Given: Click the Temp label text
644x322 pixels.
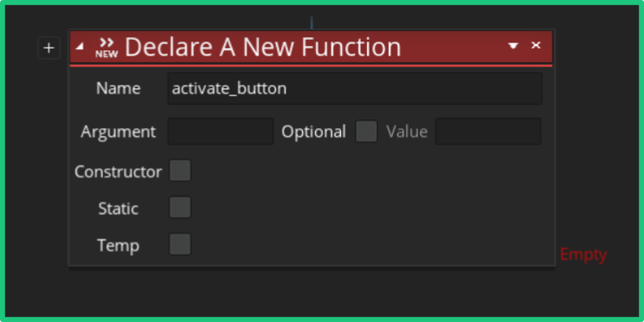Looking at the screenshot, I should [x=119, y=246].
